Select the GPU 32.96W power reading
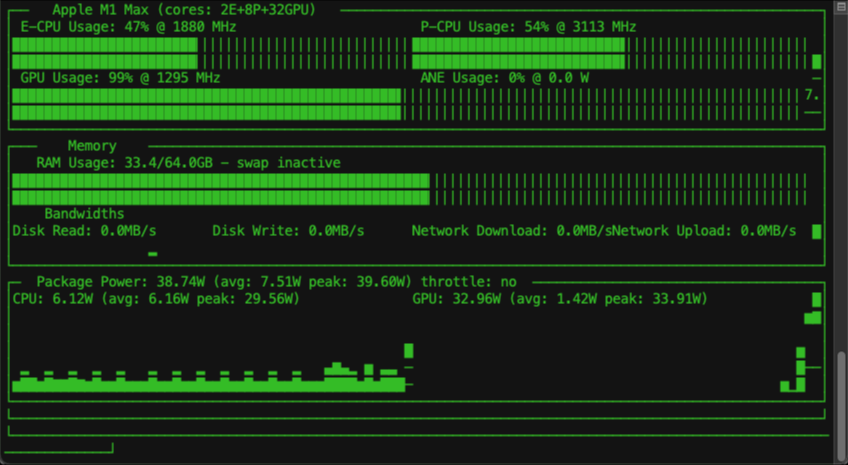 (560, 299)
